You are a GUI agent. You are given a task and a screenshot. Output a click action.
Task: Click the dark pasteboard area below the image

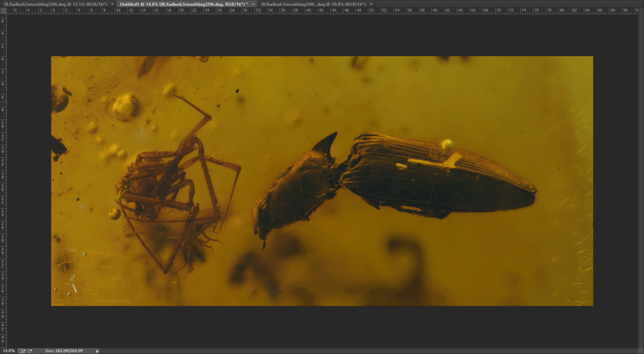pos(322,326)
